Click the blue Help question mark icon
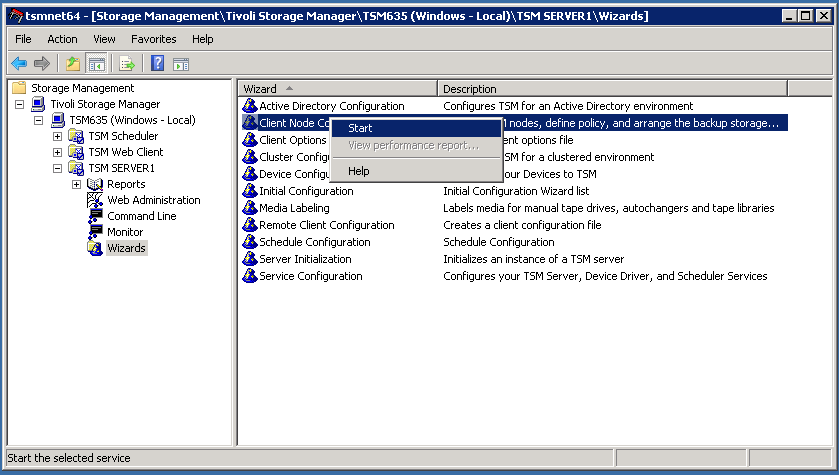 pyautogui.click(x=157, y=64)
